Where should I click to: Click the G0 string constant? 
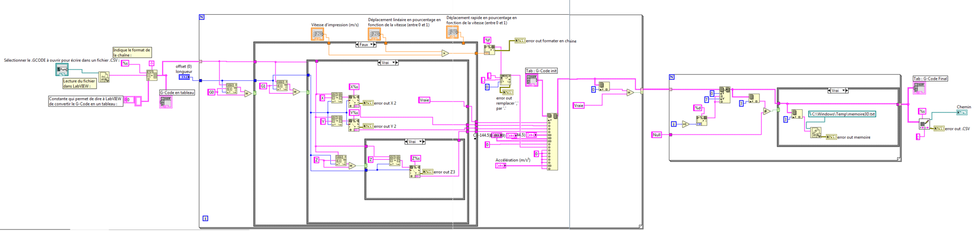coord(212,92)
